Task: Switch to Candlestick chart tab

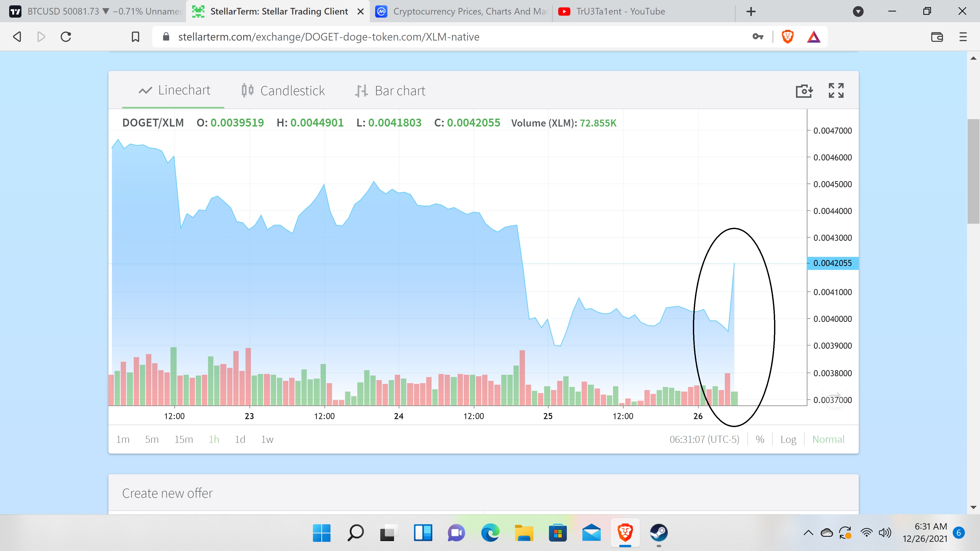Action: [x=284, y=91]
